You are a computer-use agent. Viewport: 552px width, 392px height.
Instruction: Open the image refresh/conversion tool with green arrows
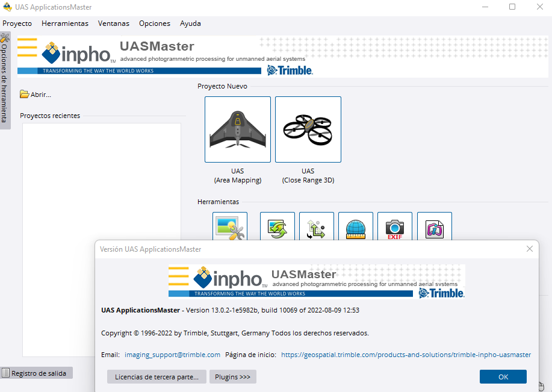coord(278,226)
